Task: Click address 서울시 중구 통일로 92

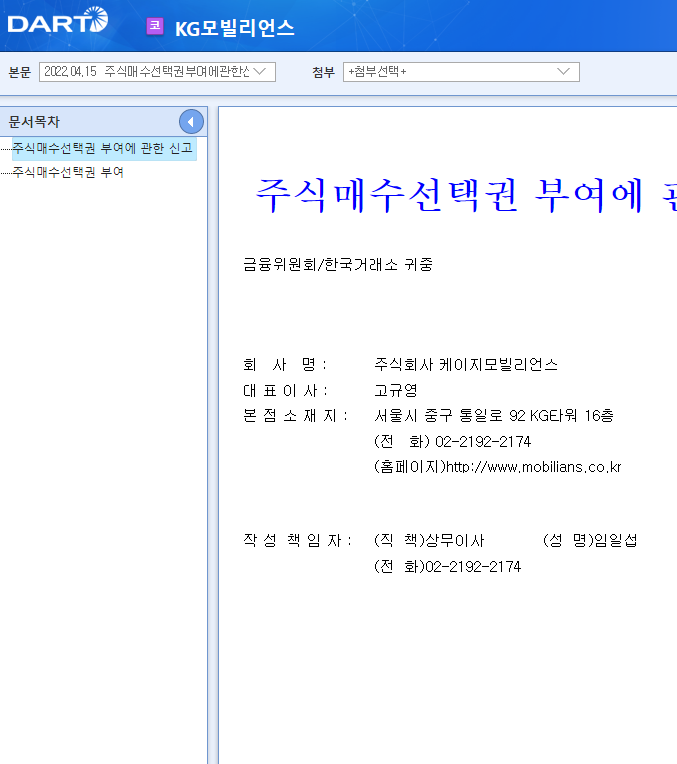Action: pos(450,416)
